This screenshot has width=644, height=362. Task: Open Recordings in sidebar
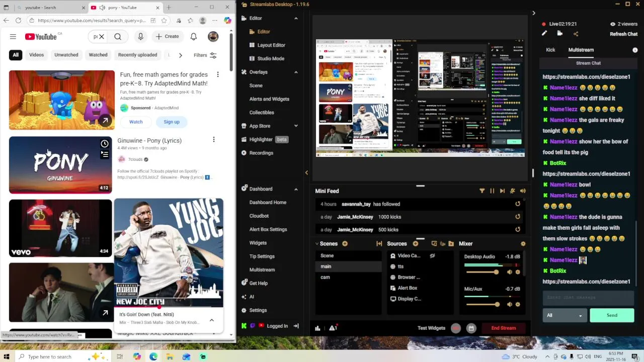(261, 153)
